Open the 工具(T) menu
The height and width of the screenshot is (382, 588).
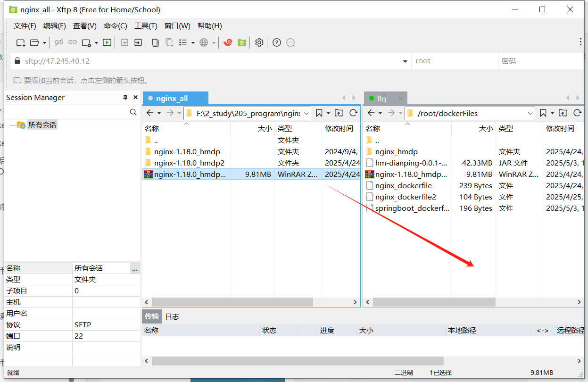point(146,26)
